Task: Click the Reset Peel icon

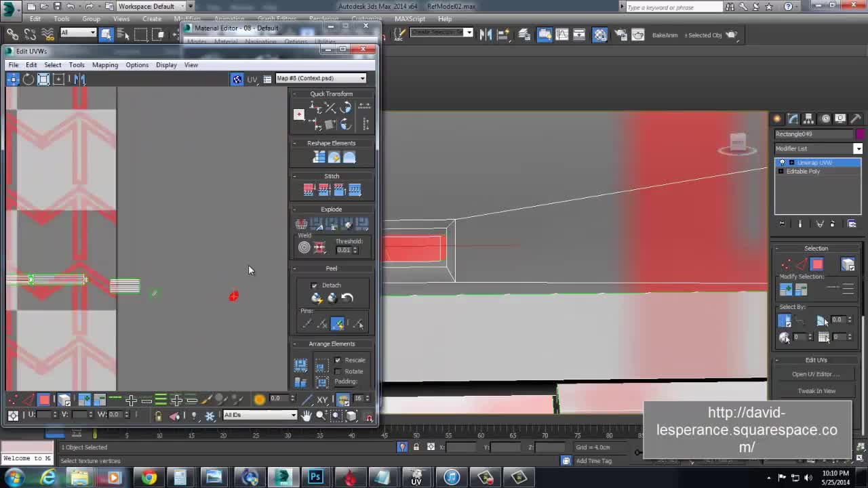Action: coord(347,298)
